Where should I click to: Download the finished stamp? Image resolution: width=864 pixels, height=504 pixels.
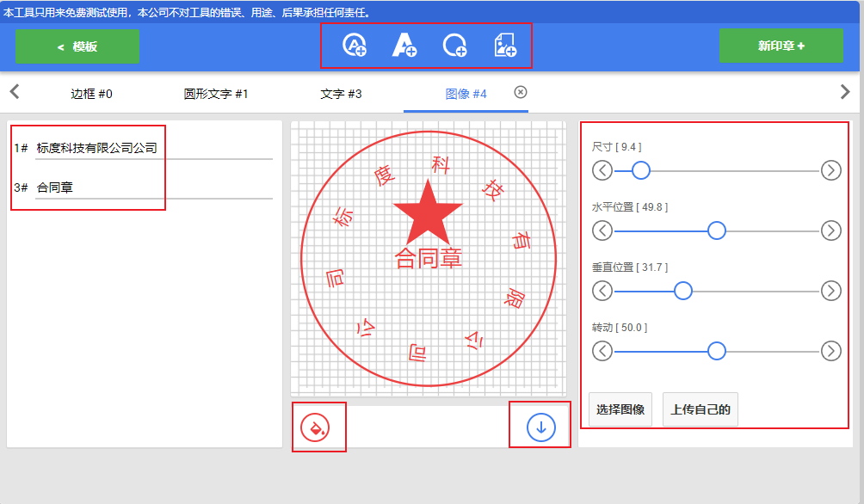coord(540,427)
